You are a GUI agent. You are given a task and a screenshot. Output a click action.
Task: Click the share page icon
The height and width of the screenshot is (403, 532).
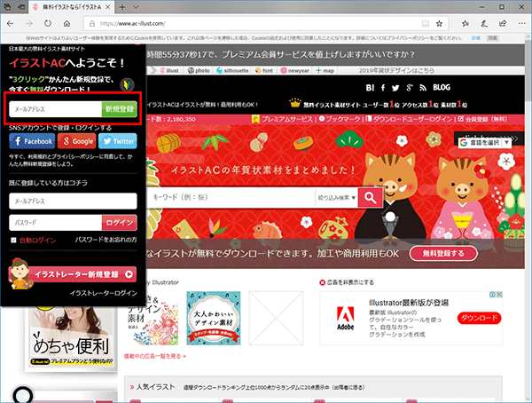click(503, 23)
